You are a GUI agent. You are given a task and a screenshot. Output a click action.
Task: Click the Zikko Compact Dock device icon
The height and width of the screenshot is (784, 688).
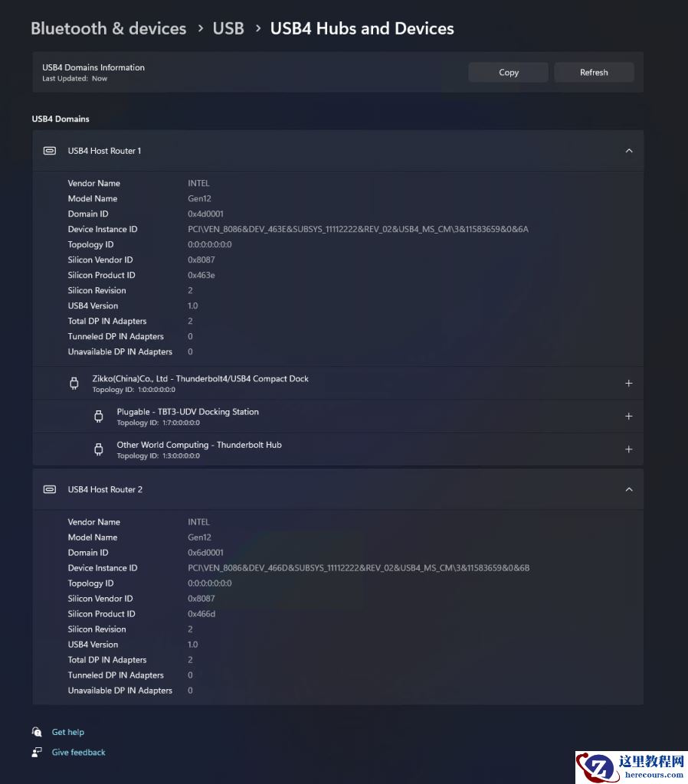[x=74, y=384]
